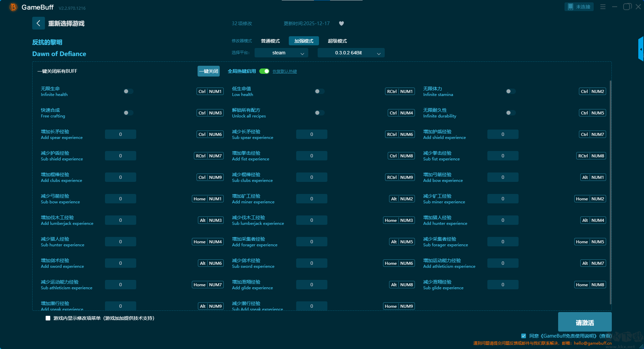Click the Home NUM8 Sub glide hotkey
644x349 pixels.
click(590, 285)
